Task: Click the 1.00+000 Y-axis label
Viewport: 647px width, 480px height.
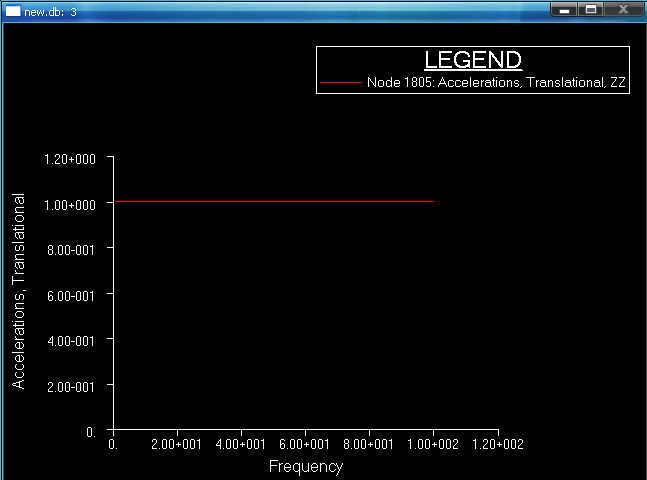Action: tap(70, 205)
